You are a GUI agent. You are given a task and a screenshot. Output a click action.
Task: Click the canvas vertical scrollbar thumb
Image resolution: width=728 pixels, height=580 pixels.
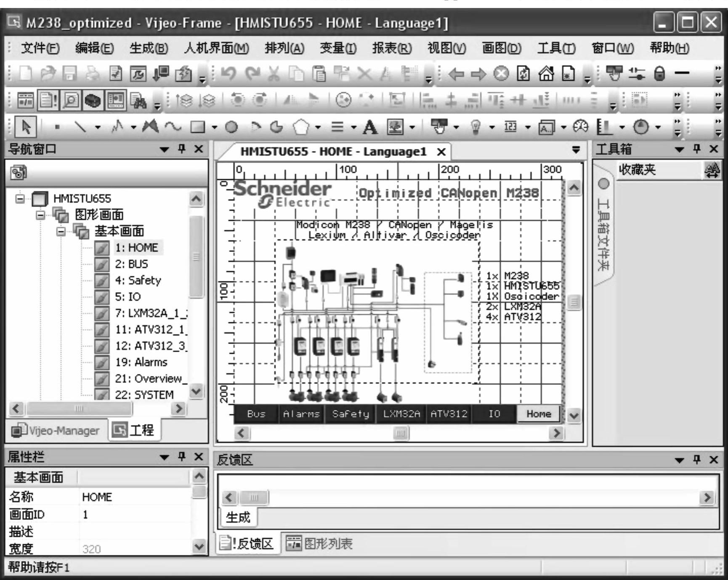click(574, 302)
